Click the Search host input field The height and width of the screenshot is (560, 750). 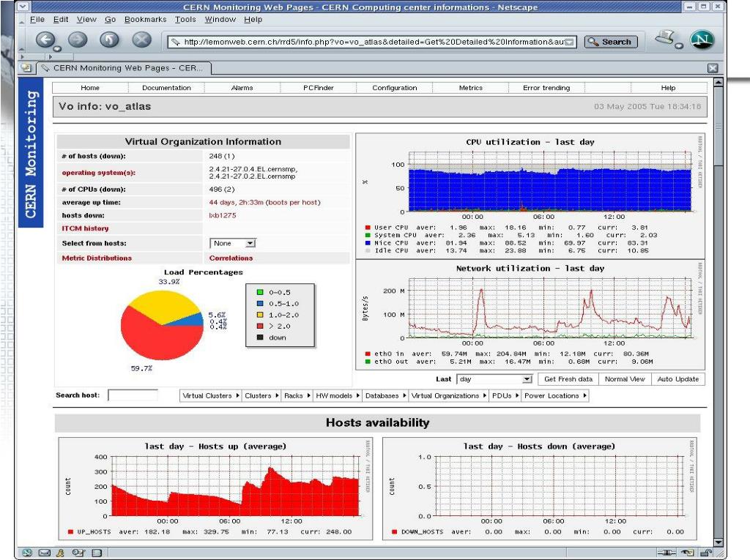[x=133, y=395]
